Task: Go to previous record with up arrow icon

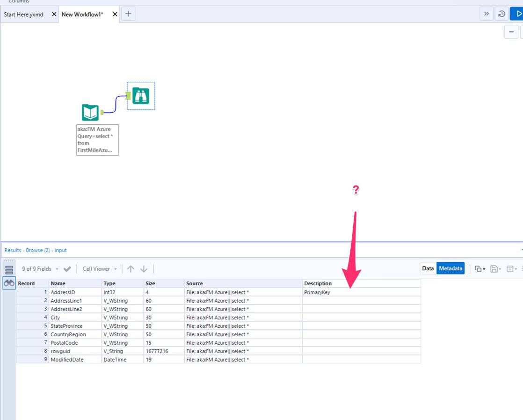Action: [x=131, y=268]
